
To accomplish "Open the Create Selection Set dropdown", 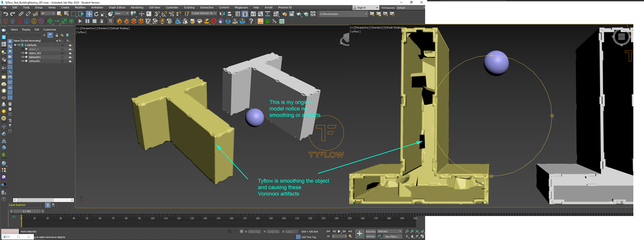I will tap(203, 14).
